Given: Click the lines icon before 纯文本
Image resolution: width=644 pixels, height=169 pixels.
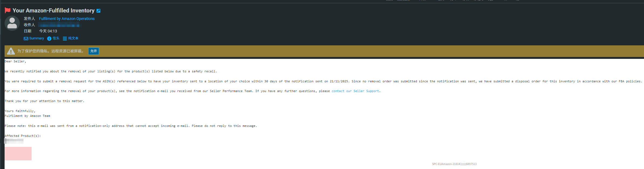Looking at the screenshot, I should (65, 39).
